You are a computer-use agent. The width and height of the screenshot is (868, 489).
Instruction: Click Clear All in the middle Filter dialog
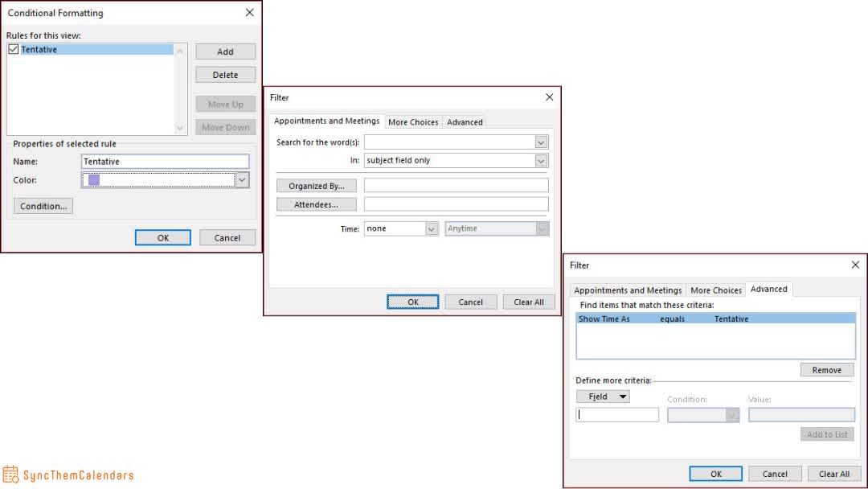point(529,302)
